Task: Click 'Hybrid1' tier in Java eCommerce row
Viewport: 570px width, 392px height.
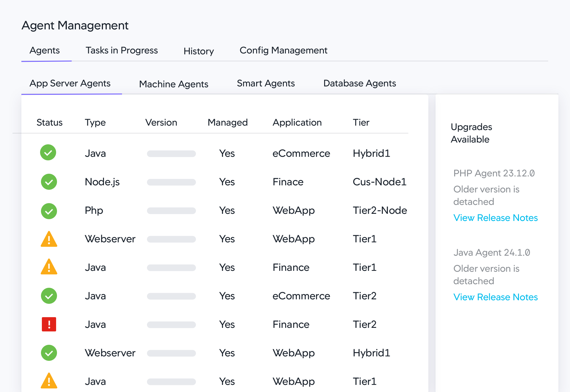Action: (371, 154)
